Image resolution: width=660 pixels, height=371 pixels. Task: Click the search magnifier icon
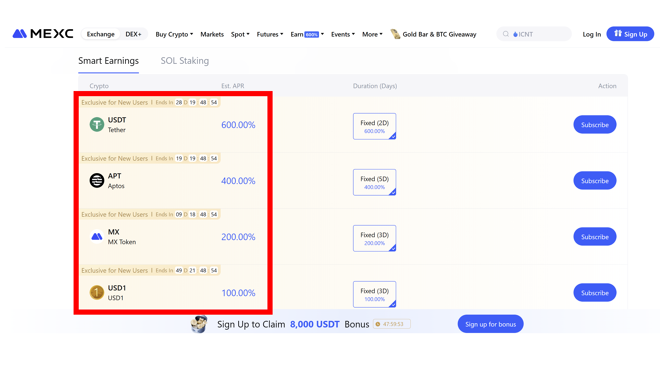(x=506, y=34)
